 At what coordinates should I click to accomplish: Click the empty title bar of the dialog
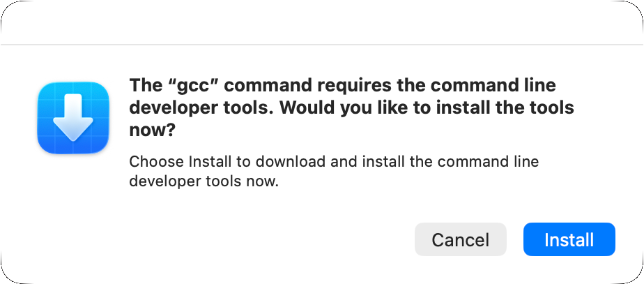point(322,22)
